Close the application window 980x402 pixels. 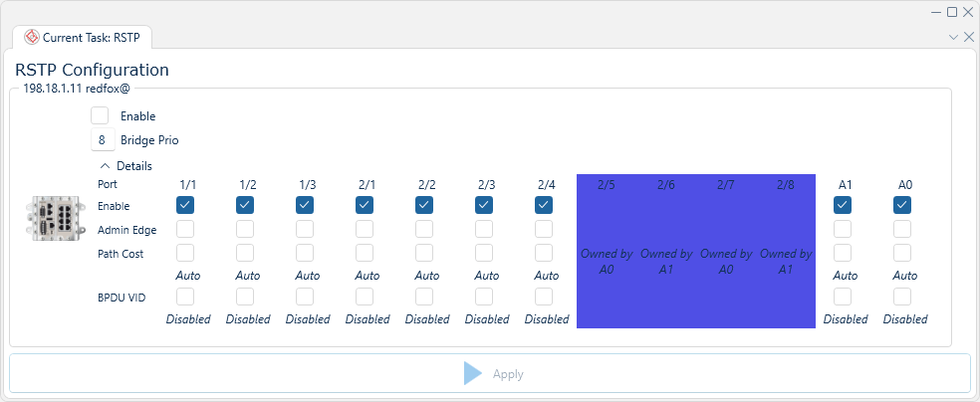click(968, 12)
